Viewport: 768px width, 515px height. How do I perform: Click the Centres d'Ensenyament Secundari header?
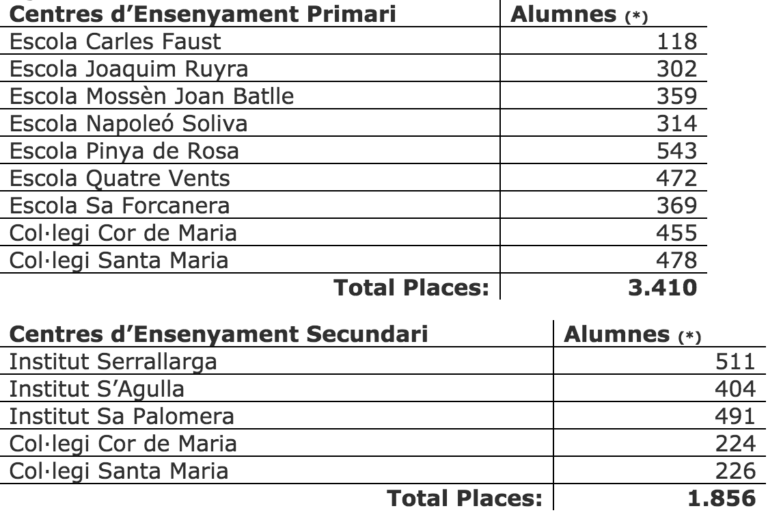coord(218,334)
